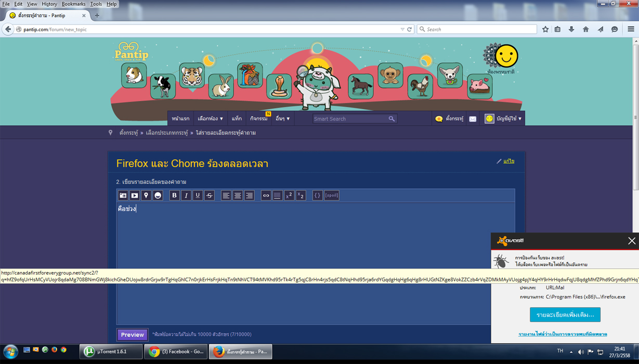
Task: Toggle italic formatting in the editor
Action: pyautogui.click(x=186, y=196)
